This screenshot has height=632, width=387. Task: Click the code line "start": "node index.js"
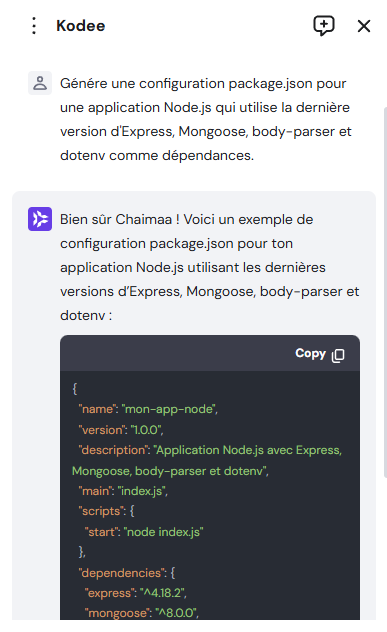point(144,532)
